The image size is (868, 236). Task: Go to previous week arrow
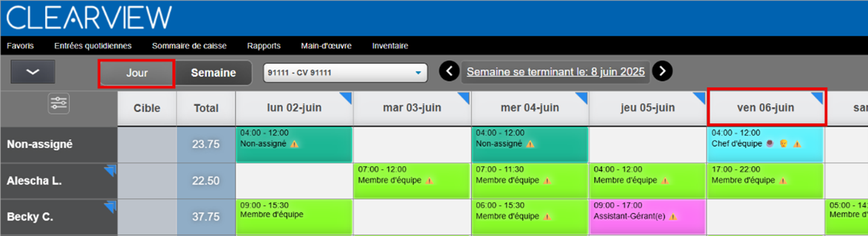coord(449,72)
